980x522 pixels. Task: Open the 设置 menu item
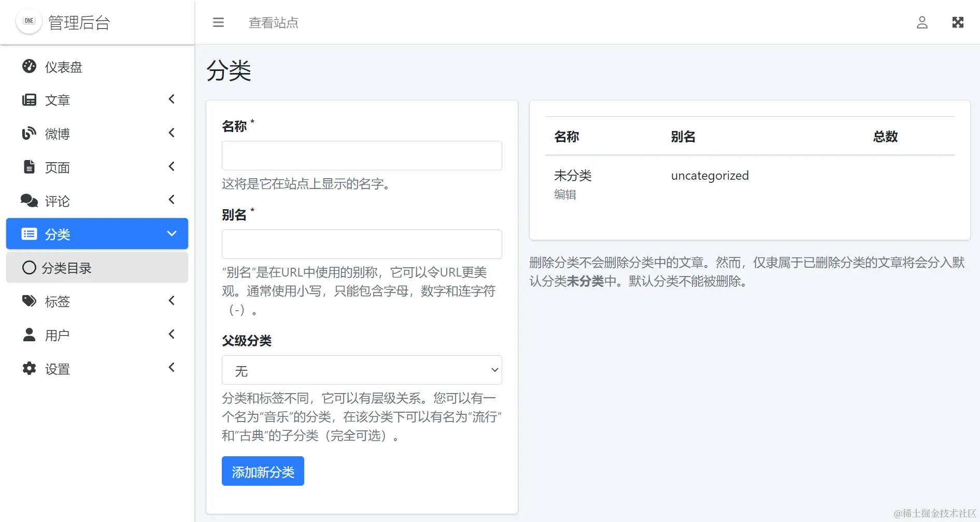[97, 369]
